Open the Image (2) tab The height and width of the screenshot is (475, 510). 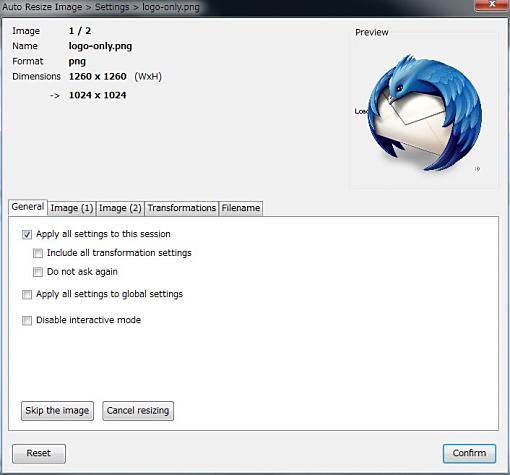pos(120,208)
